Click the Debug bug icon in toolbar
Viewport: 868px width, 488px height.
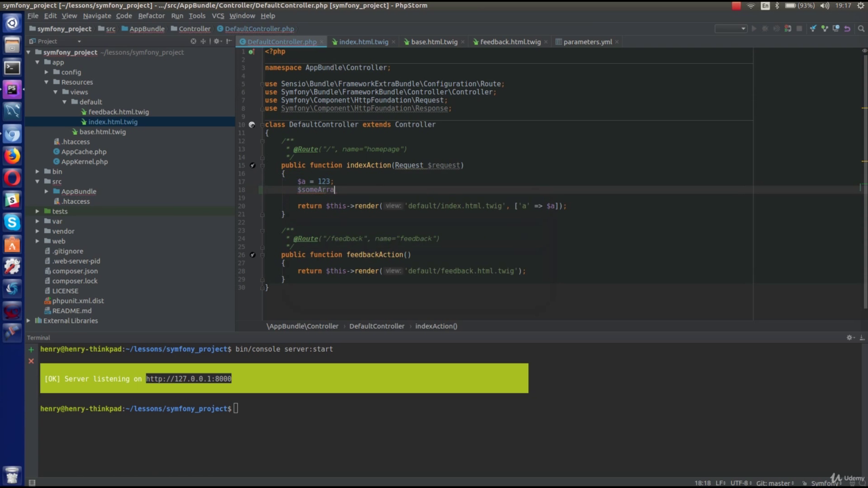[x=765, y=28]
